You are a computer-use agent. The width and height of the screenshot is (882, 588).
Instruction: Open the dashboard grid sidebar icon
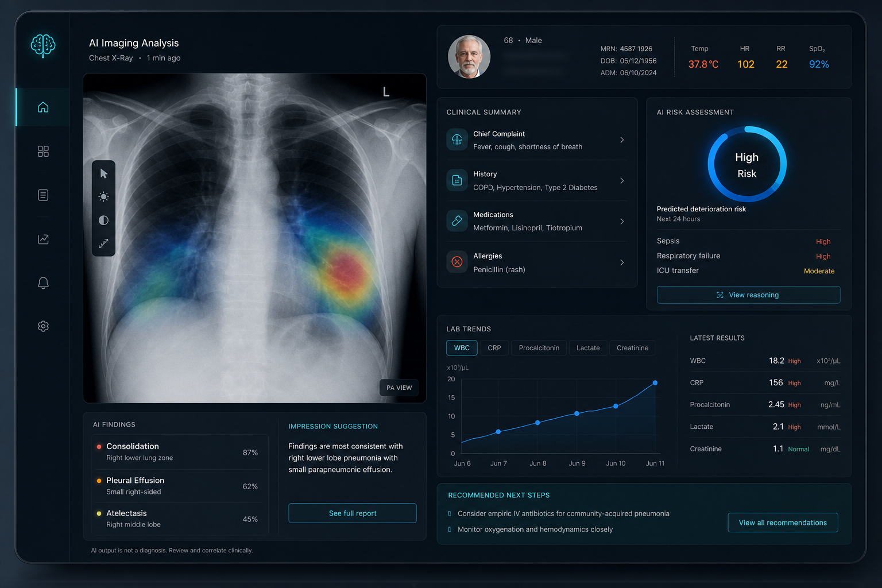point(43,151)
